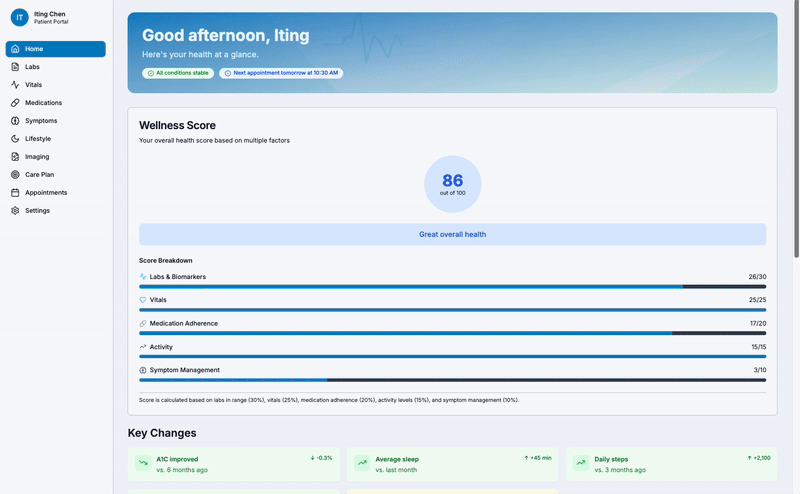Click the Vitals progress bar
This screenshot has width=800, height=494.
(x=453, y=310)
